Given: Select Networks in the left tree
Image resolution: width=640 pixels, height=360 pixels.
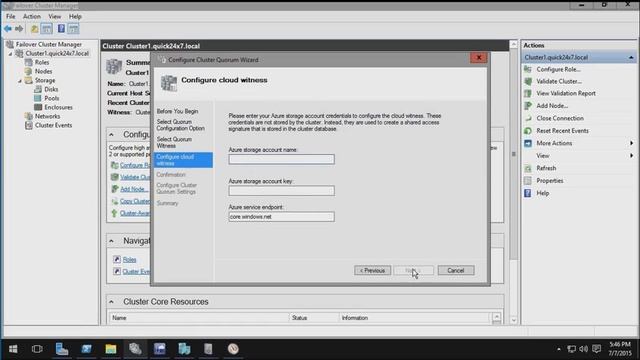Looking at the screenshot, I should 47,116.
